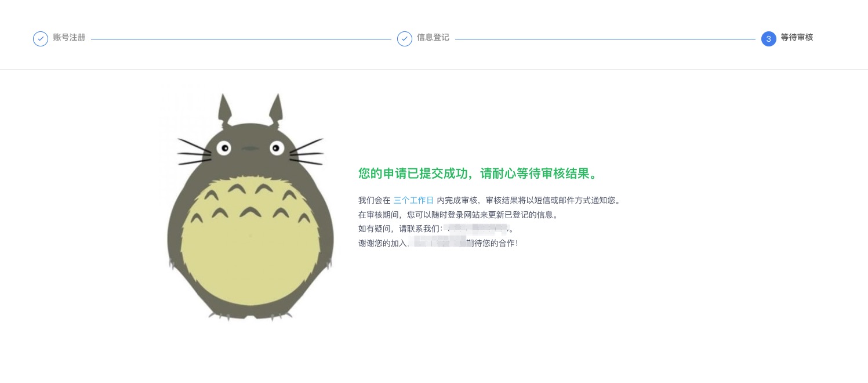Click the checkmark icon for 信息登记 step
Image resolution: width=868 pixels, height=383 pixels.
tap(405, 39)
